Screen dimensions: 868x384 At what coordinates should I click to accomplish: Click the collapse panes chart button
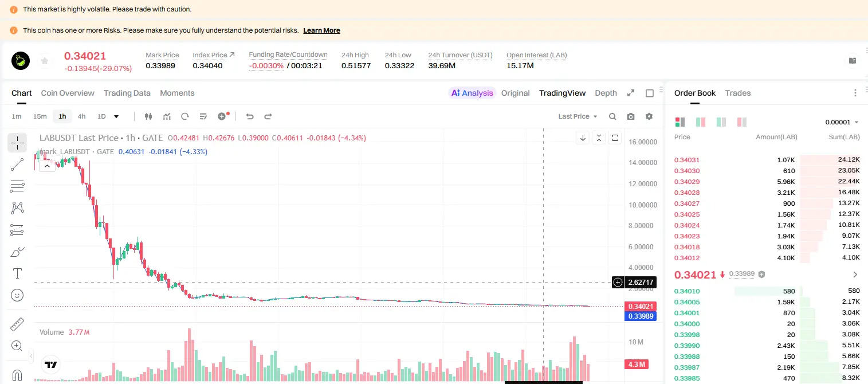click(x=599, y=138)
